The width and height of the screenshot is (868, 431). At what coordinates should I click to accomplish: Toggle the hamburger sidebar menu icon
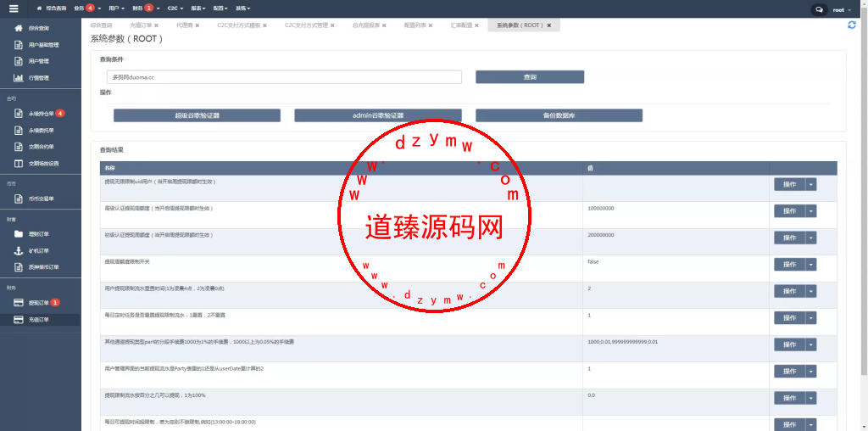pos(14,8)
